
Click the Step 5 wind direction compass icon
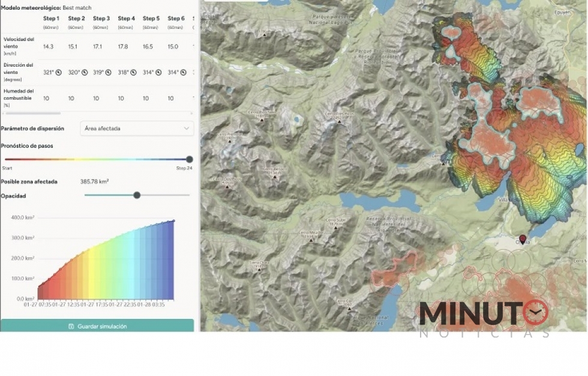158,72
